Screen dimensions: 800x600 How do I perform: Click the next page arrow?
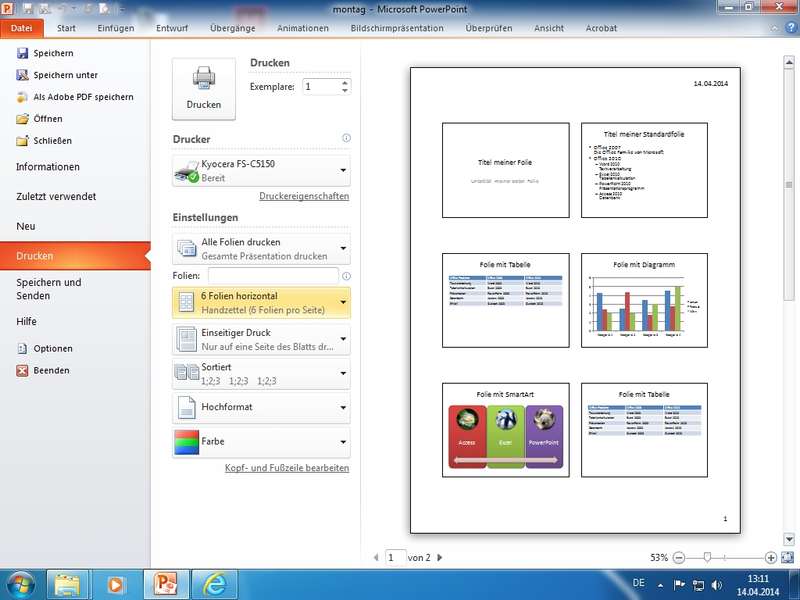tap(440, 558)
